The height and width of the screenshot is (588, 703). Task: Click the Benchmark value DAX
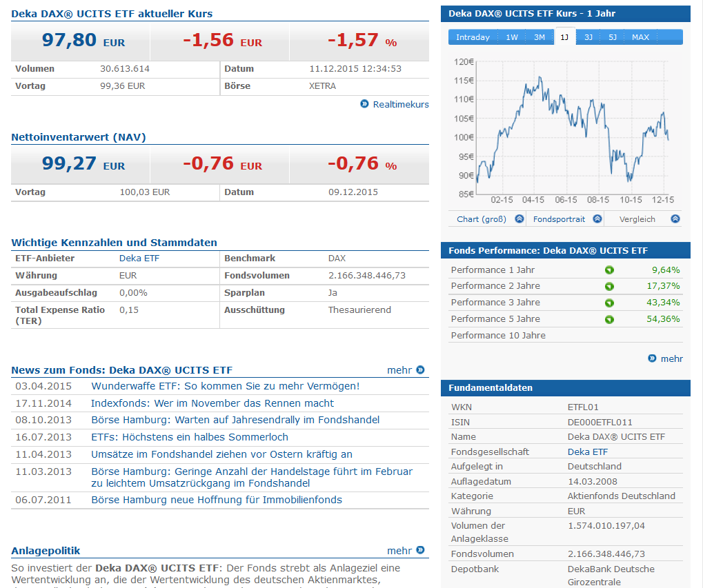click(337, 258)
